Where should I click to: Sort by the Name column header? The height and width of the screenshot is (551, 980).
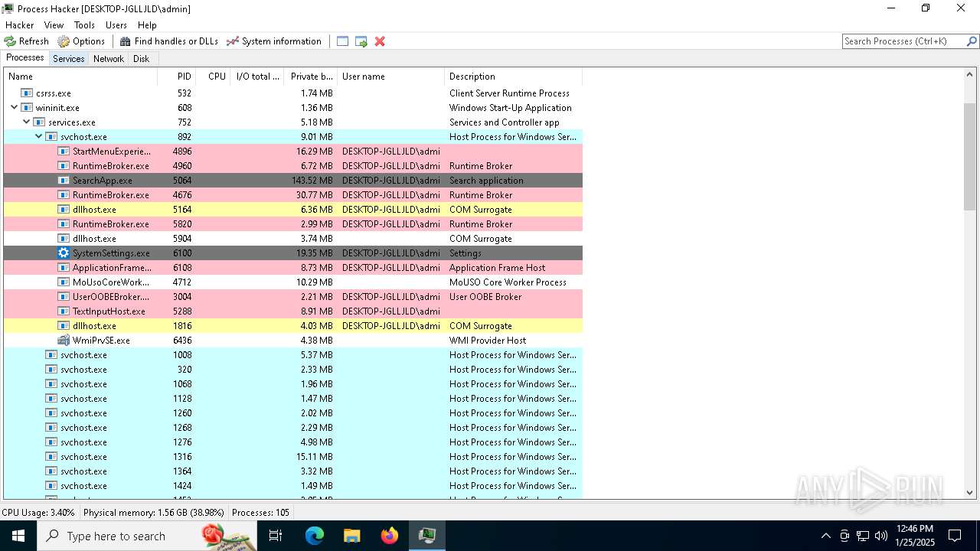(x=80, y=77)
